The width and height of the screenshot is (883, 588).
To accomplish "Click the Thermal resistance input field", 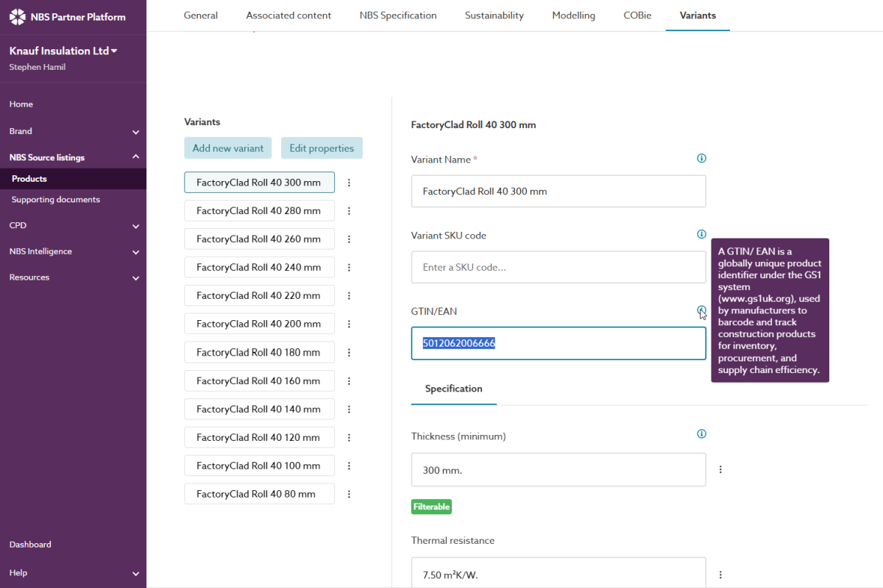I will click(x=558, y=573).
